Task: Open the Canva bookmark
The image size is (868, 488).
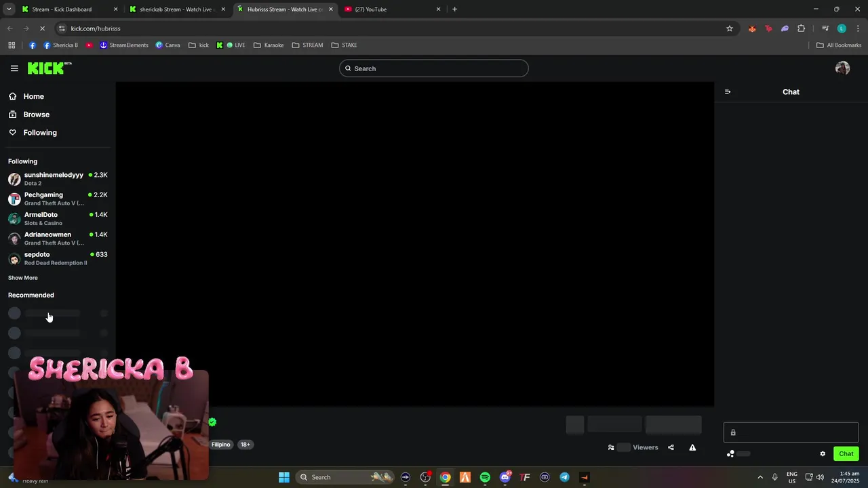Action: click(167, 45)
